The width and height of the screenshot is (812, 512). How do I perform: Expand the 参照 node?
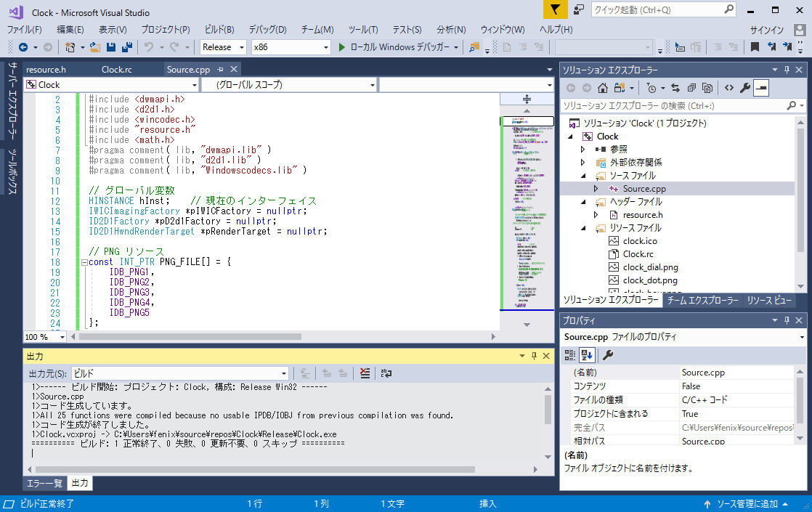pyautogui.click(x=583, y=149)
